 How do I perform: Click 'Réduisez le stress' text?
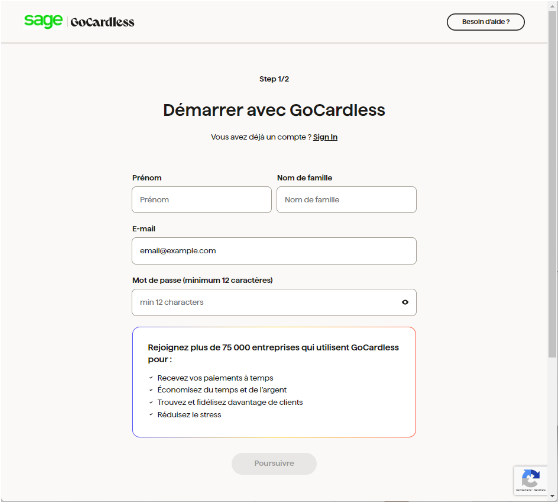[189, 414]
